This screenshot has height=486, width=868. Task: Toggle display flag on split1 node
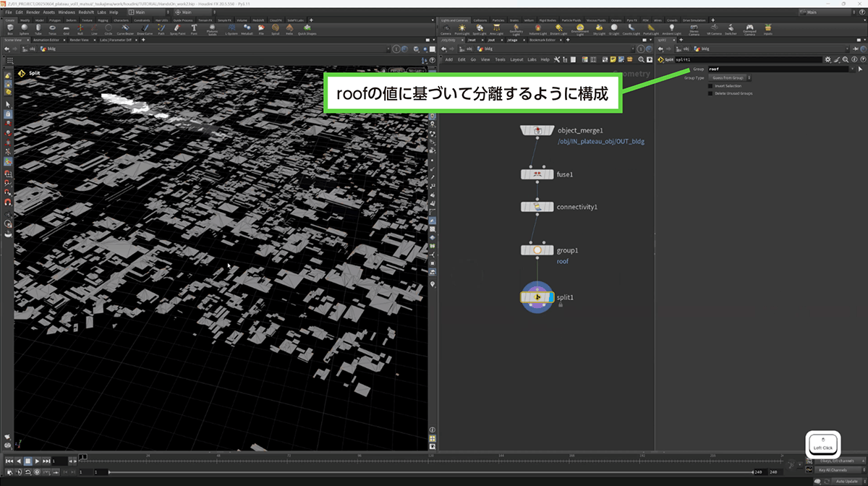click(551, 297)
